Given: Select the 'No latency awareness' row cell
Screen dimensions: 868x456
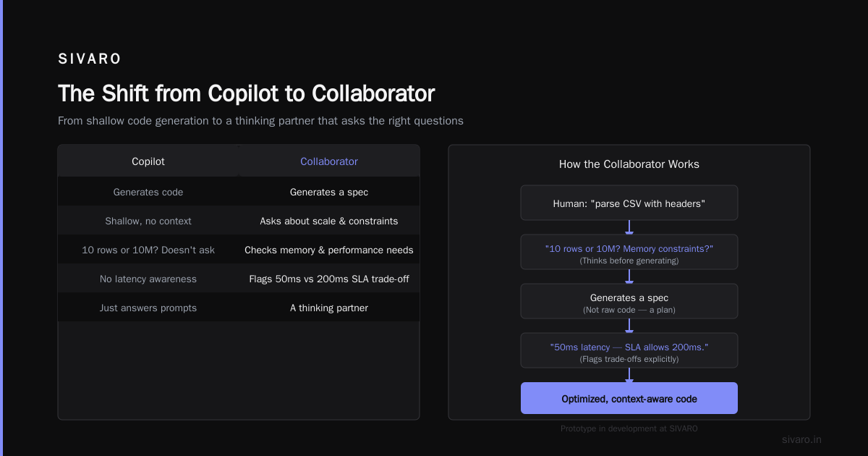Looking at the screenshot, I should pyautogui.click(x=148, y=279).
